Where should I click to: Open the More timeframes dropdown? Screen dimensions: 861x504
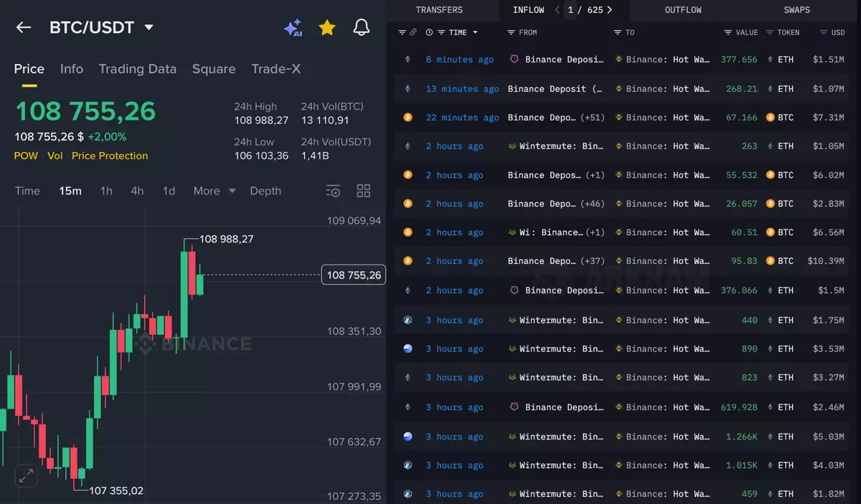pyautogui.click(x=214, y=191)
